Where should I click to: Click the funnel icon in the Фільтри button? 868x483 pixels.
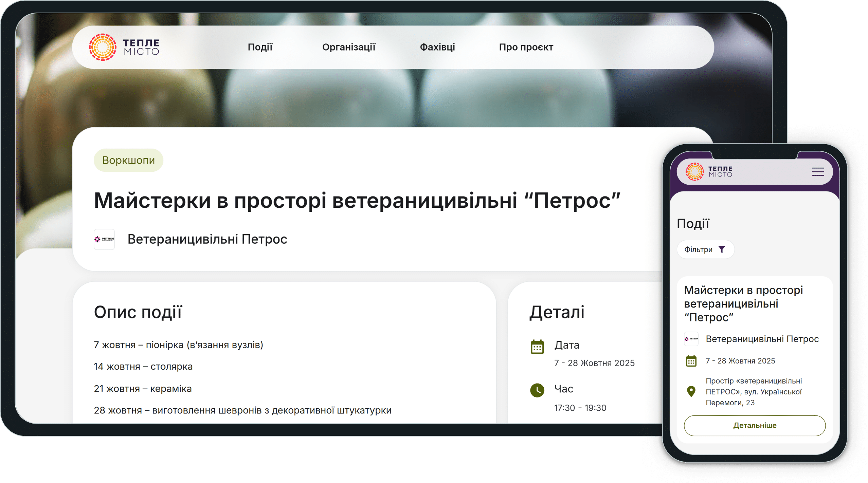pyautogui.click(x=722, y=249)
